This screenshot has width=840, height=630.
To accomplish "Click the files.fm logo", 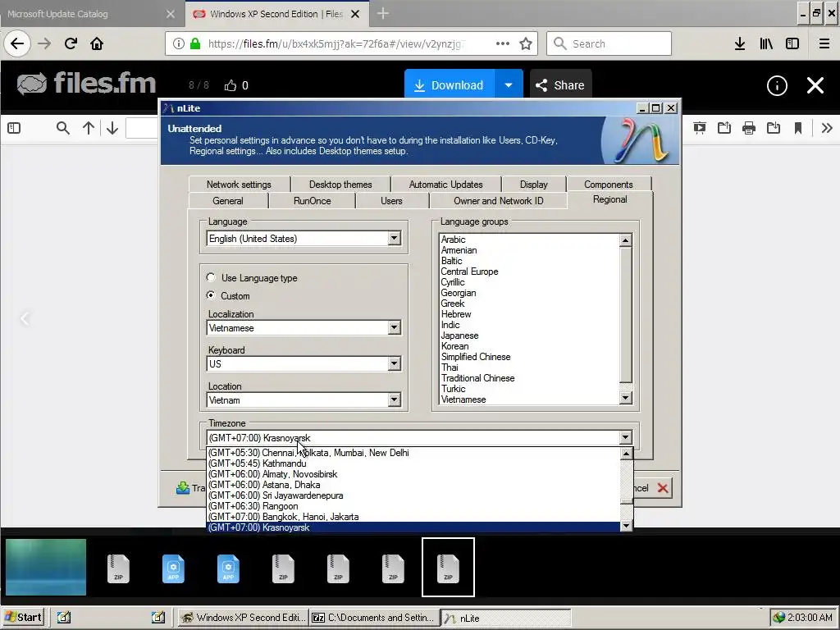I will click(x=85, y=84).
